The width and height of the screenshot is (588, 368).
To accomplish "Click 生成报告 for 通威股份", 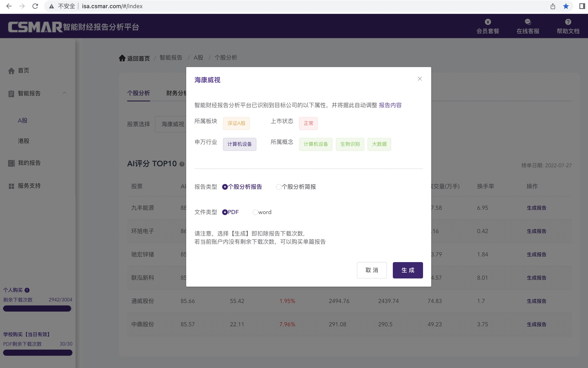I will pyautogui.click(x=537, y=301).
